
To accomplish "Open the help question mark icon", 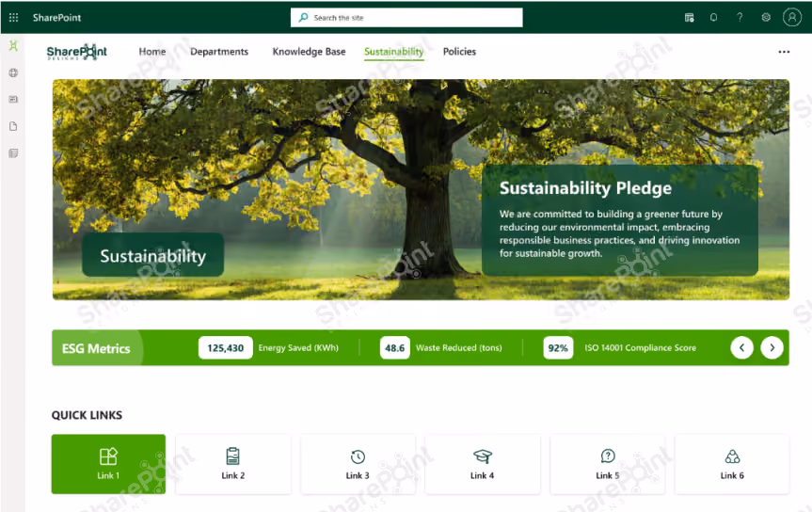I will point(740,18).
